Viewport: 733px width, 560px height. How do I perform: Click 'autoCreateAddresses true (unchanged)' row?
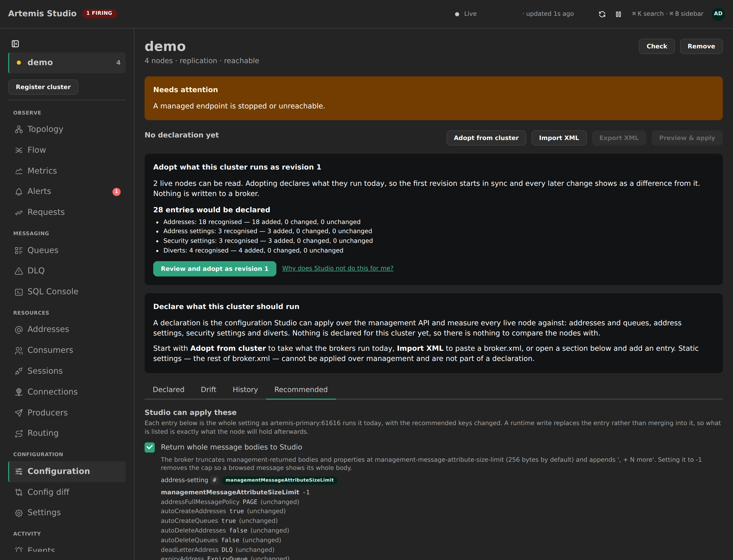tap(223, 511)
